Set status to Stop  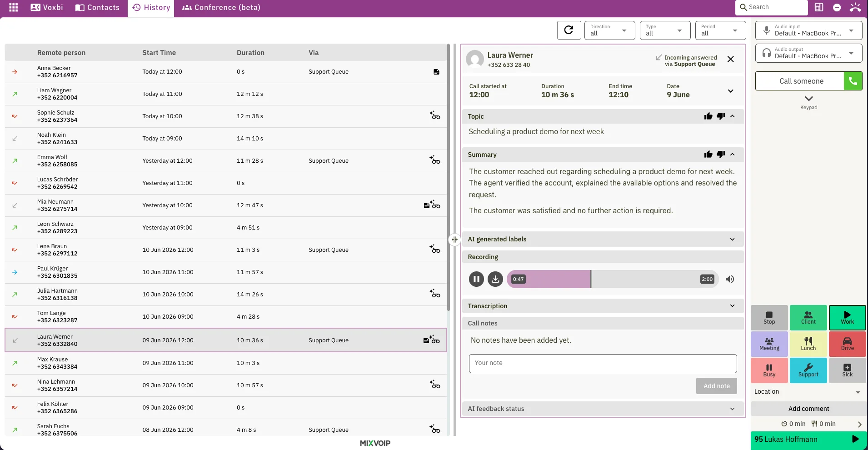[769, 317]
